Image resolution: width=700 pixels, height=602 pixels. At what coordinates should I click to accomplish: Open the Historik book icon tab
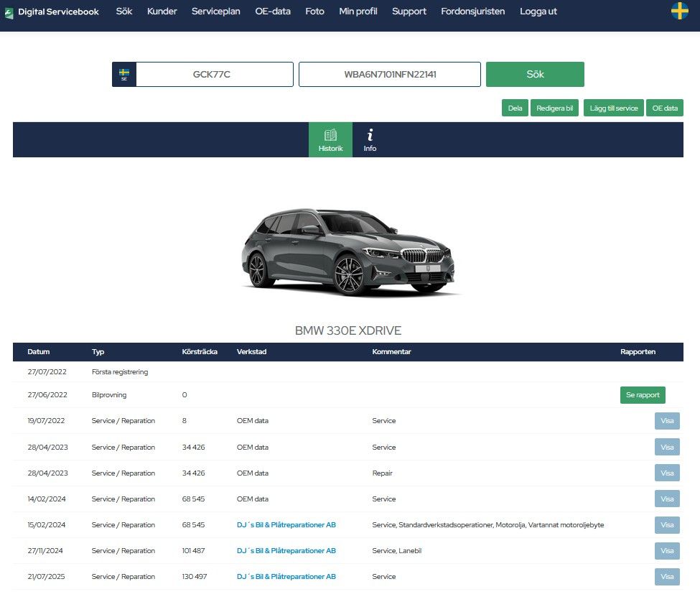(x=330, y=139)
